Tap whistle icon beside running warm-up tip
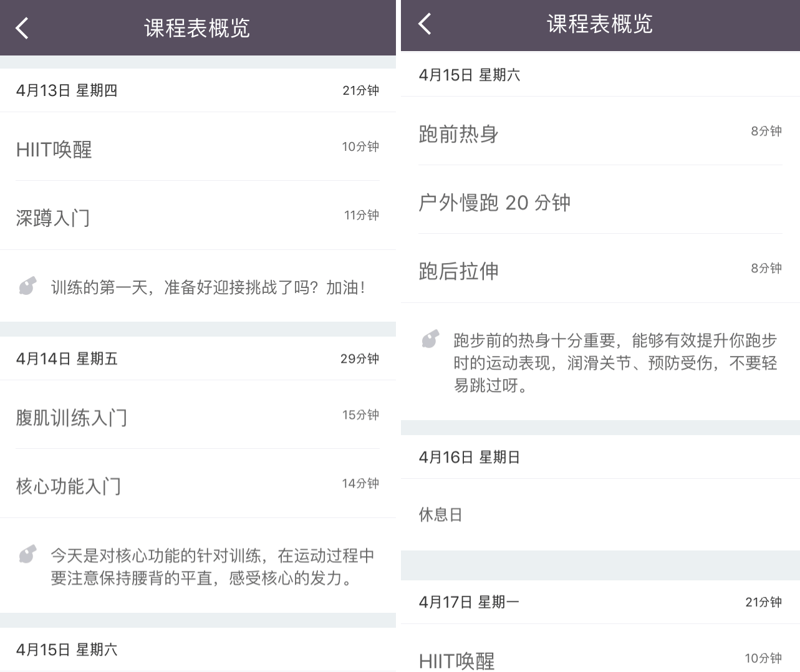 click(430, 339)
